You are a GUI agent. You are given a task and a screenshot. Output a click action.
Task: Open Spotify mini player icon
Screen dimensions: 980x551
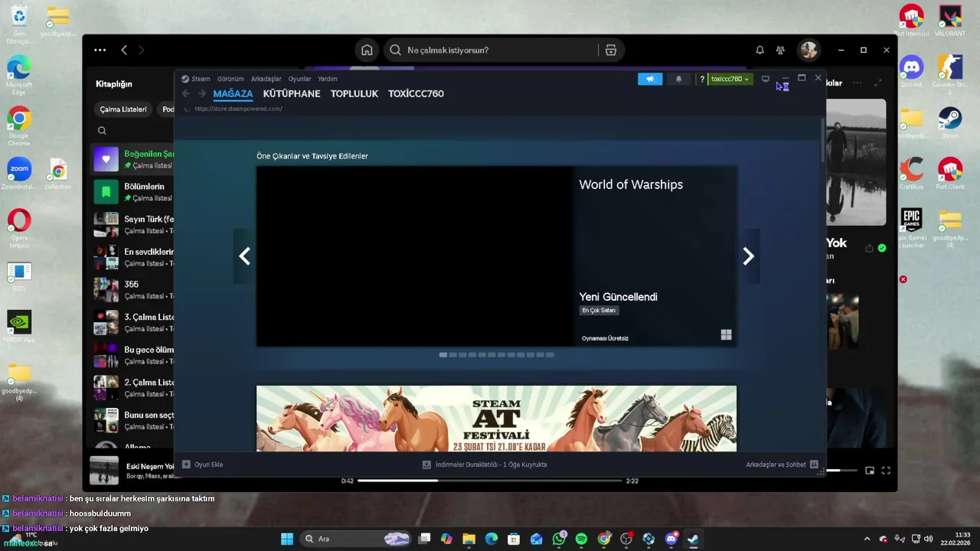point(869,471)
